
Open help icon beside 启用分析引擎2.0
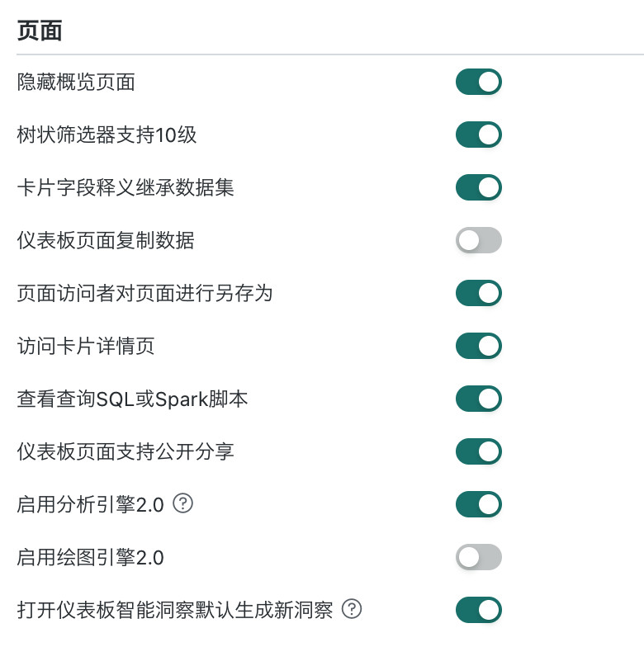182,503
